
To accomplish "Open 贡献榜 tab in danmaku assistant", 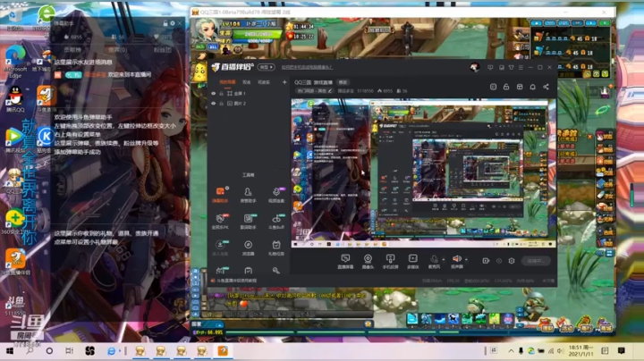I will (72, 50).
